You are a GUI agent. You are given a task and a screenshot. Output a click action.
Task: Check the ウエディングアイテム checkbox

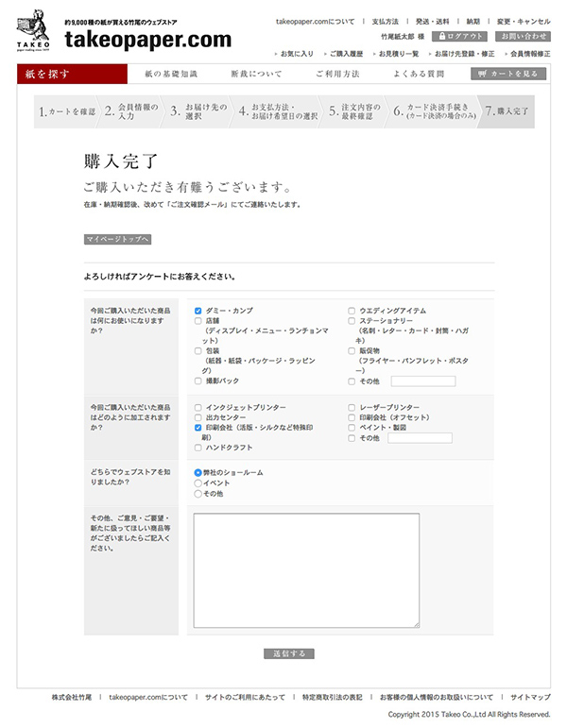point(352,311)
